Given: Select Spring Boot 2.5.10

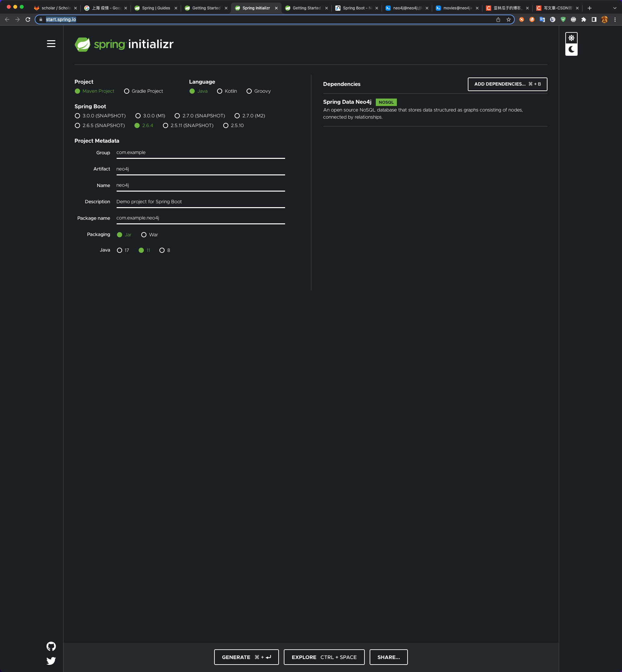Looking at the screenshot, I should point(234,126).
